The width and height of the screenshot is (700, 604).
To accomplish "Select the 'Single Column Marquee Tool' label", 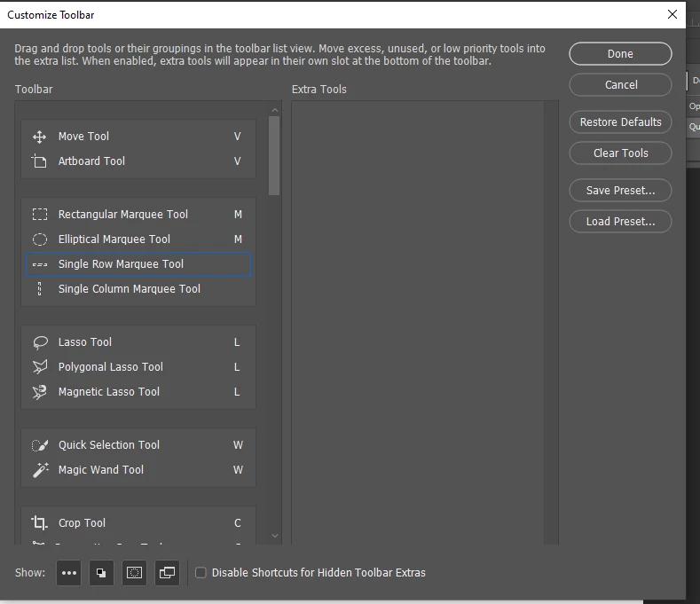I will pyautogui.click(x=130, y=289).
